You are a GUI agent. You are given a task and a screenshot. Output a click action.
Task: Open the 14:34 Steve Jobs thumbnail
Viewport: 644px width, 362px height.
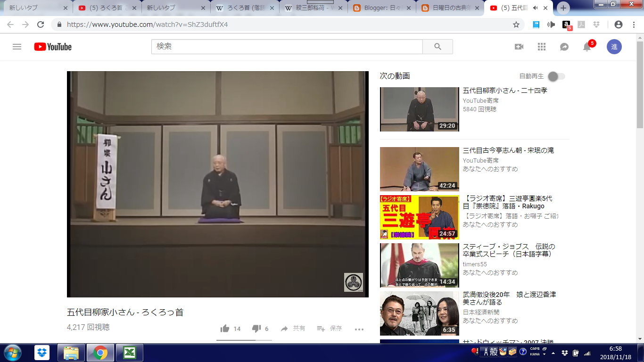point(420,265)
